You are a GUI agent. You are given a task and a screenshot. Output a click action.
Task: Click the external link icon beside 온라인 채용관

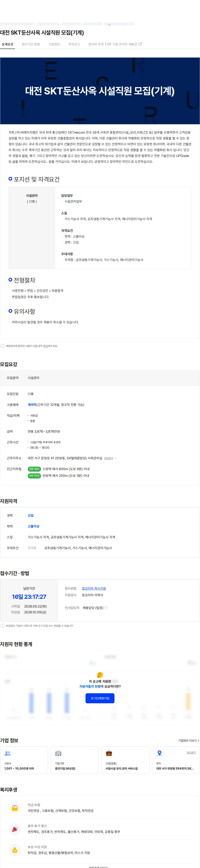coord(140,44)
